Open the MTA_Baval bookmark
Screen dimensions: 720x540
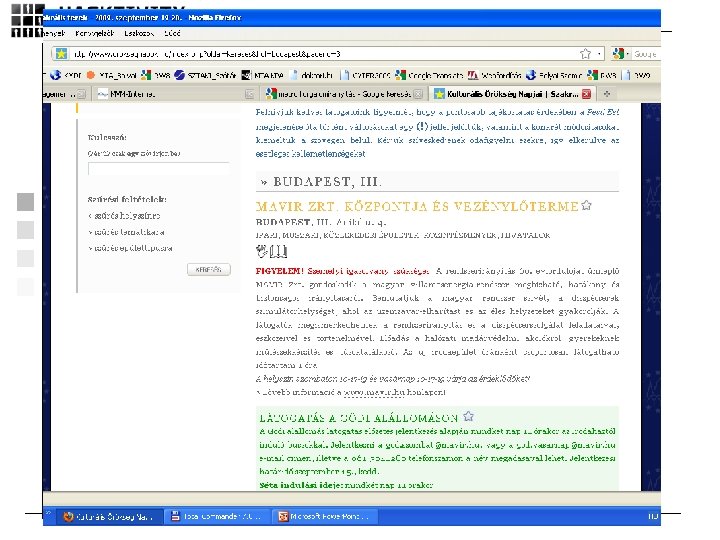click(112, 75)
